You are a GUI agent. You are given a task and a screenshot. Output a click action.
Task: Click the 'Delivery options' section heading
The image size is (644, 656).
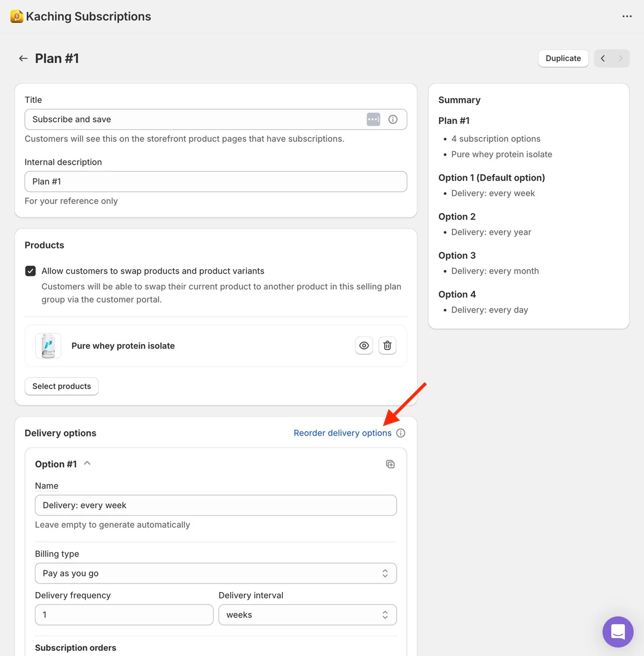click(x=61, y=433)
